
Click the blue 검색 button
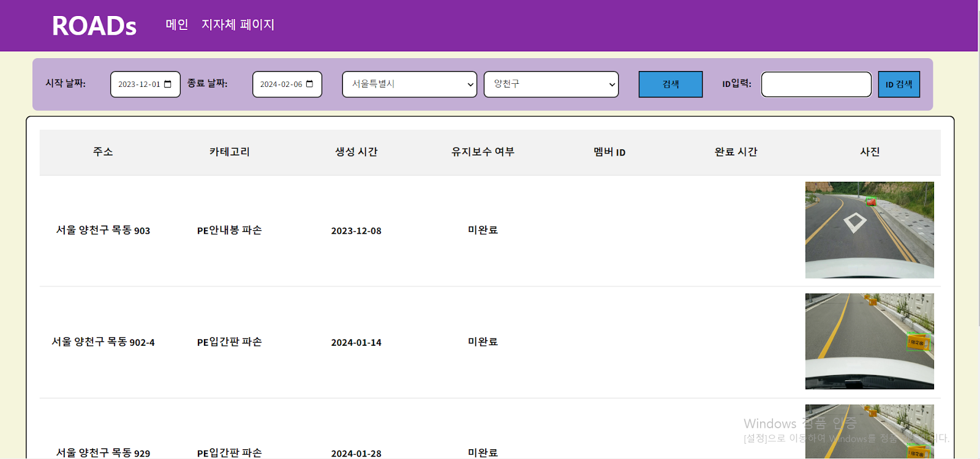click(x=671, y=84)
